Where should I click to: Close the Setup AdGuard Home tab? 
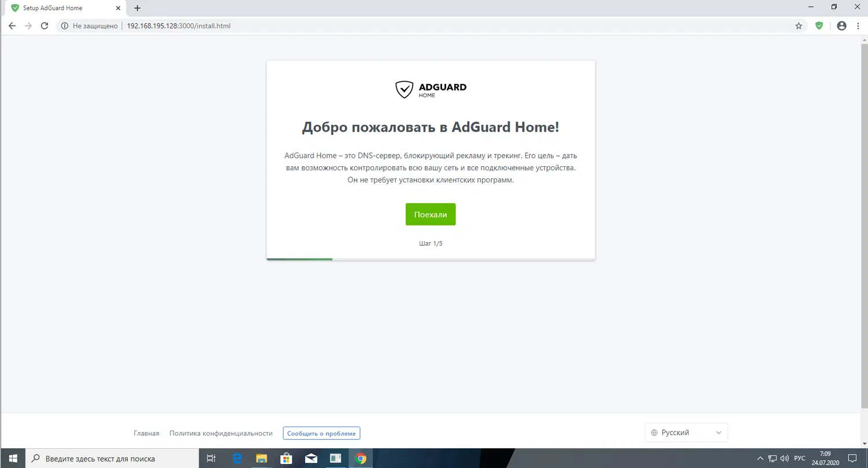pos(117,8)
